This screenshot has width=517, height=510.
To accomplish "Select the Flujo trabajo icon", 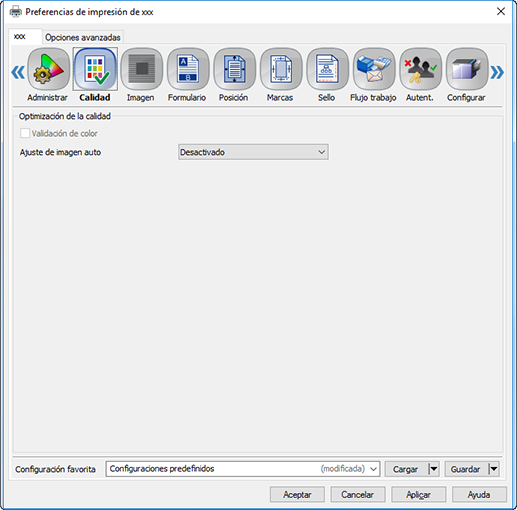I will click(374, 69).
